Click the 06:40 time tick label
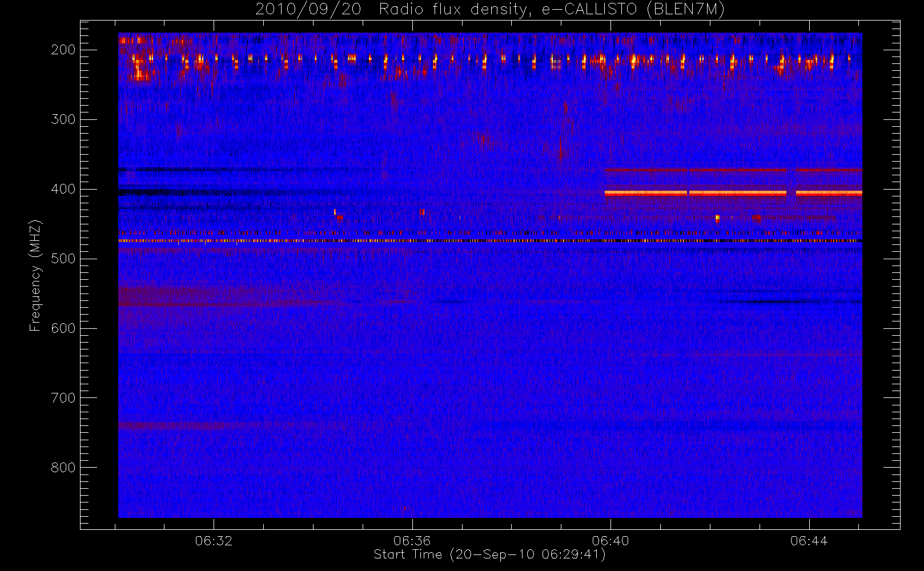Image resolution: width=924 pixels, height=571 pixels. click(x=610, y=541)
